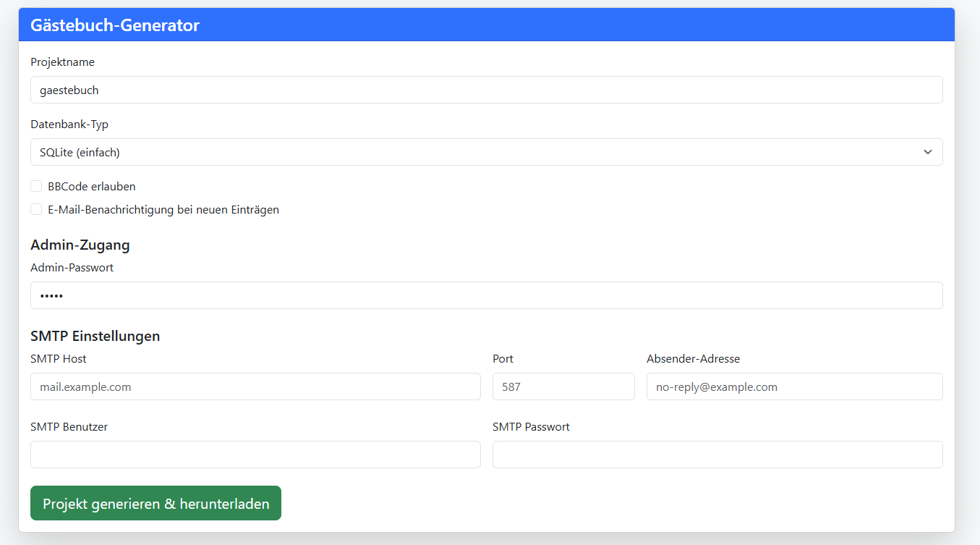The height and width of the screenshot is (545, 980).
Task: Click the SMTP Einstellungen heading
Action: (x=95, y=336)
